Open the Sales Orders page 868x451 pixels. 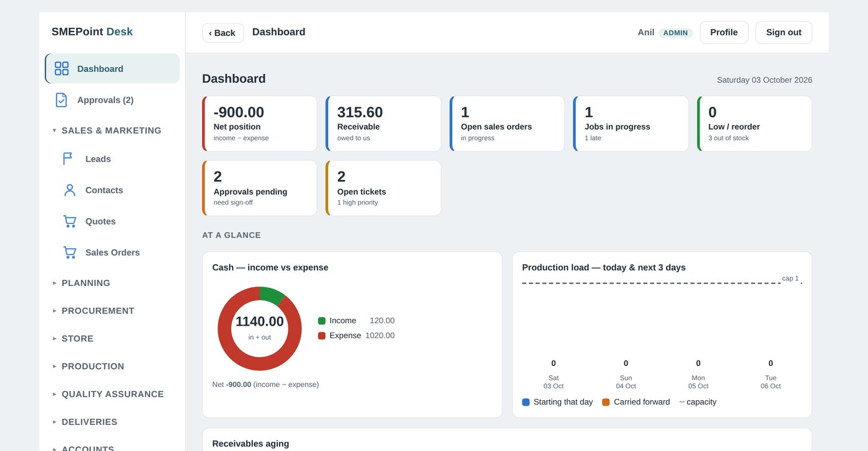tap(112, 252)
